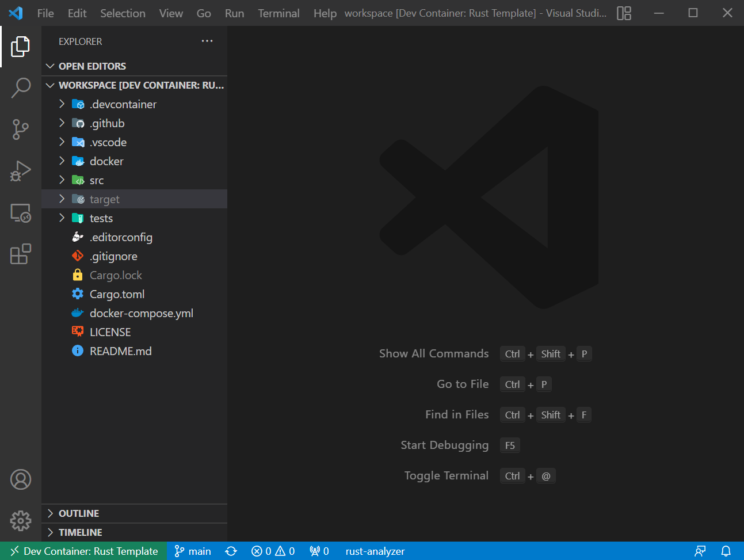Click the Cargo.lock padlock file icon
744x560 pixels.
coord(78,275)
